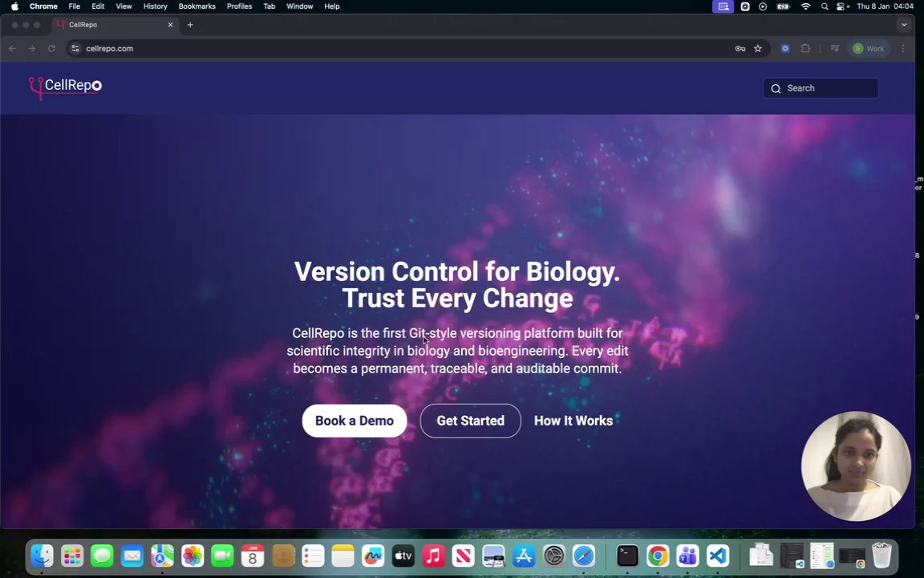Open the Help menu
This screenshot has height=578, width=924.
(332, 6)
